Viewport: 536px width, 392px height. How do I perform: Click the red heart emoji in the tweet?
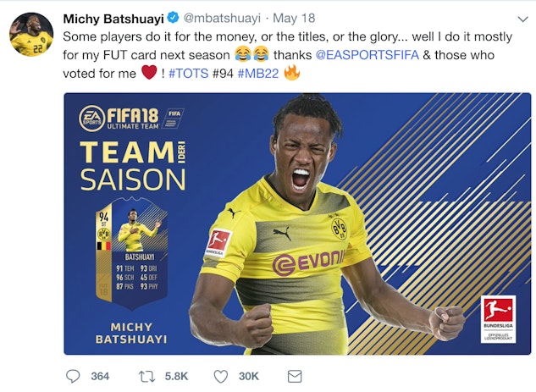coord(149,74)
